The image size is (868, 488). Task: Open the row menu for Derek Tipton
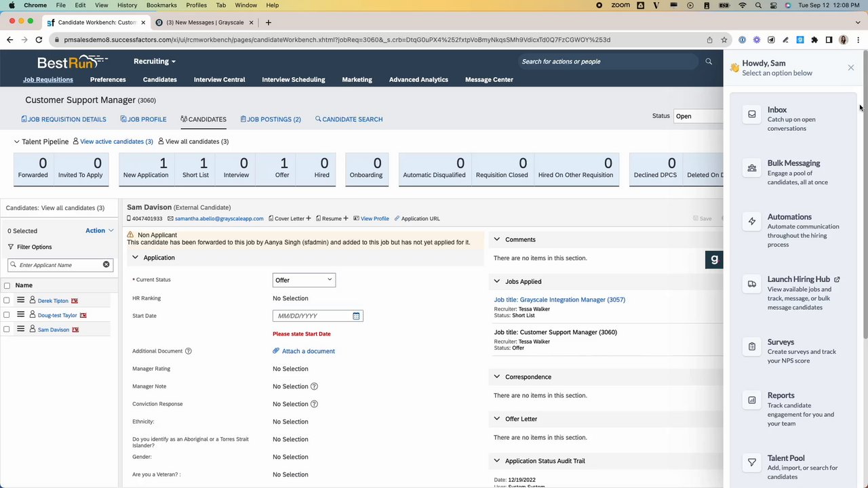click(20, 300)
